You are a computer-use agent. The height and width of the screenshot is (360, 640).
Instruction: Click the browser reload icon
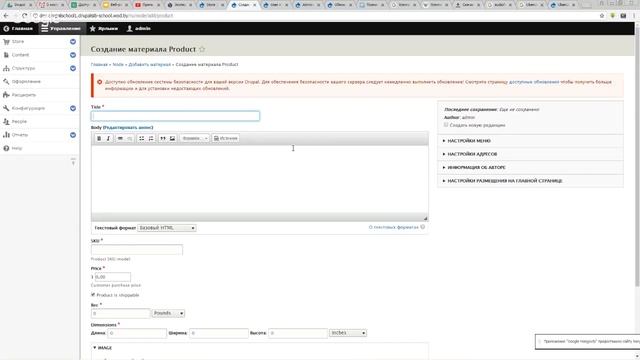pyautogui.click(x=24, y=16)
